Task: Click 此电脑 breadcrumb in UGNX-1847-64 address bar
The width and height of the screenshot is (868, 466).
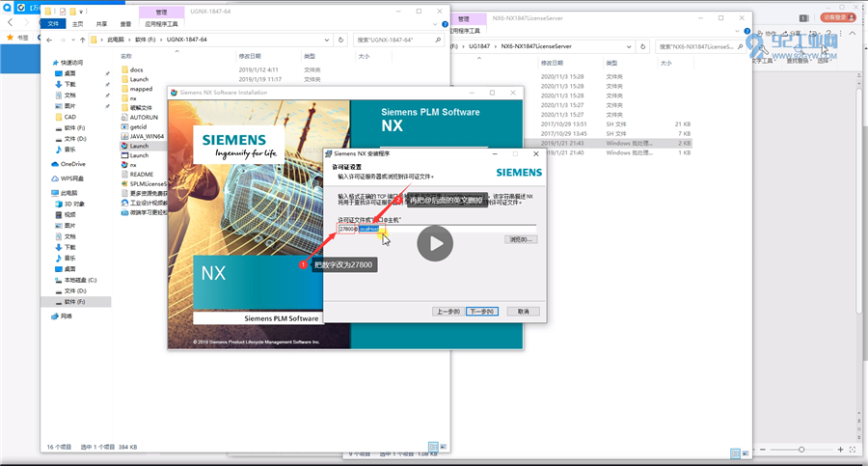Action: (116, 40)
